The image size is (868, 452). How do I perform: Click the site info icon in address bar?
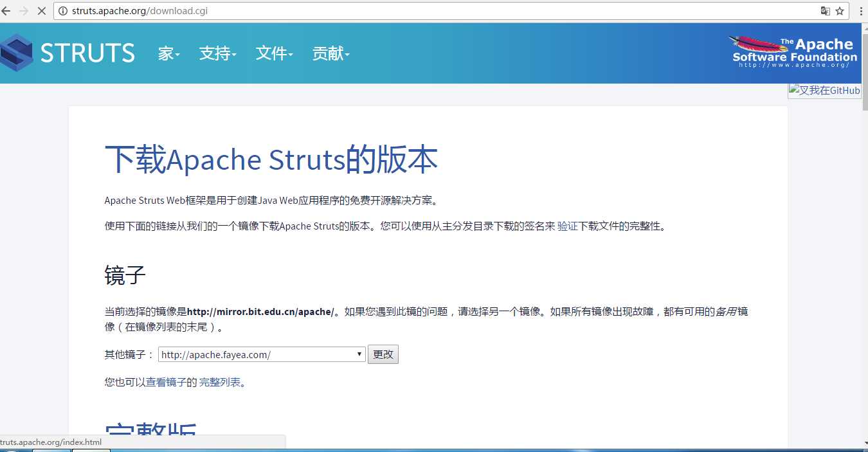coord(63,11)
